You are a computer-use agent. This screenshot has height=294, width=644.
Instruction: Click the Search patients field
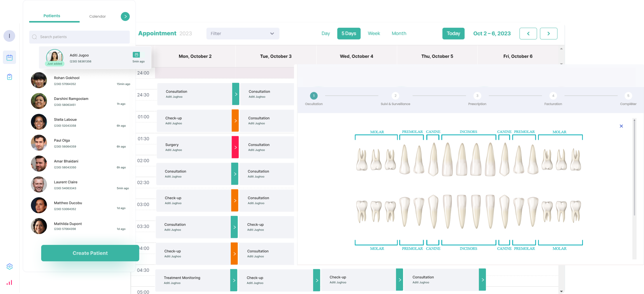point(79,37)
